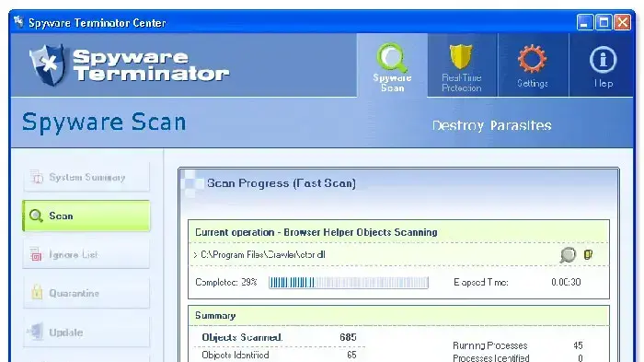Viewport: 644px width, 362px height.
Task: Open System Summary in the sidebar
Action: (x=86, y=177)
